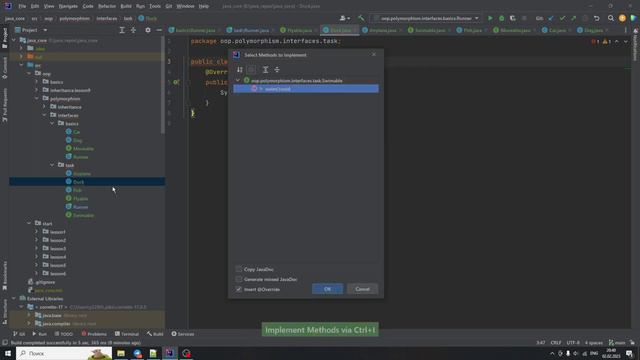This screenshot has height=360, width=640.
Task: Collapse the Swimmable interface node
Action: [238, 80]
